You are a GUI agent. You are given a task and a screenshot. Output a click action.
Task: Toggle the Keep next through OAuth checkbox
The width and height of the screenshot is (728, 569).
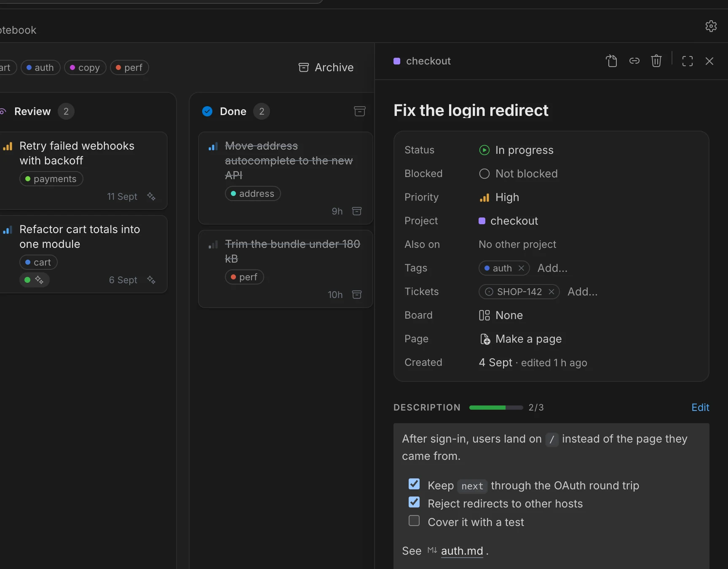(414, 484)
